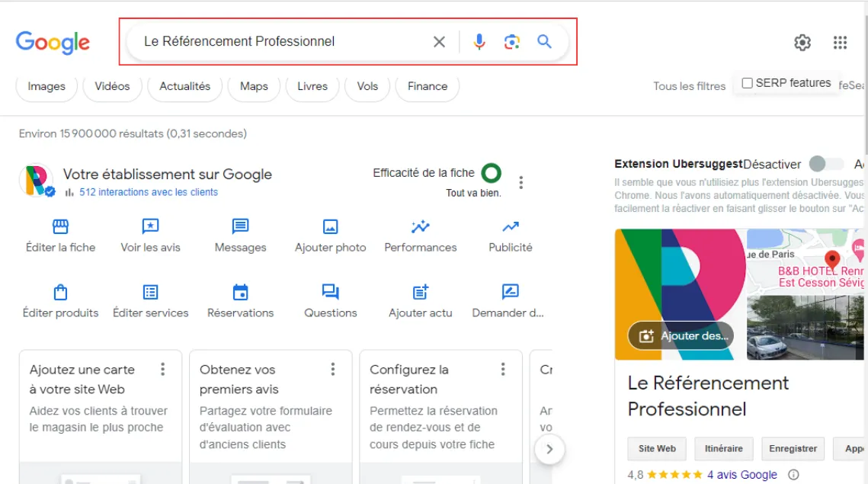Click the Google logo

click(x=53, y=42)
